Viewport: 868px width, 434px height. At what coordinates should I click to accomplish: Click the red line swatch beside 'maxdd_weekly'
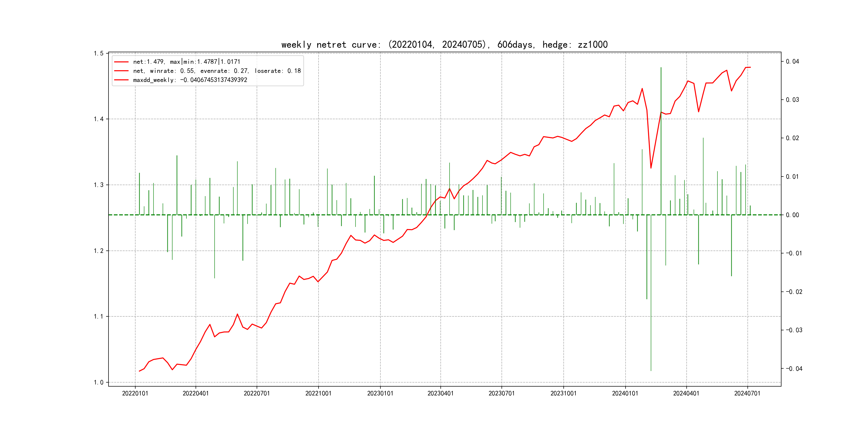click(x=121, y=80)
